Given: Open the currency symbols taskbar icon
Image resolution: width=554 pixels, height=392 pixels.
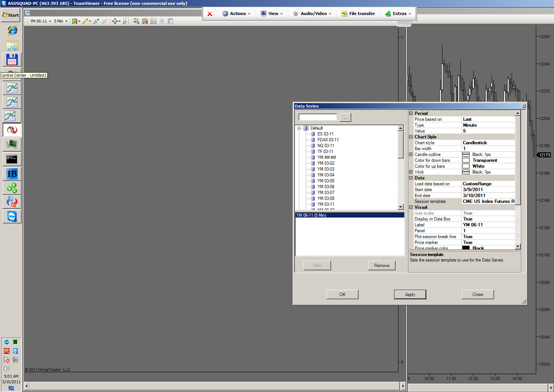Looking at the screenshot, I should point(12,188).
